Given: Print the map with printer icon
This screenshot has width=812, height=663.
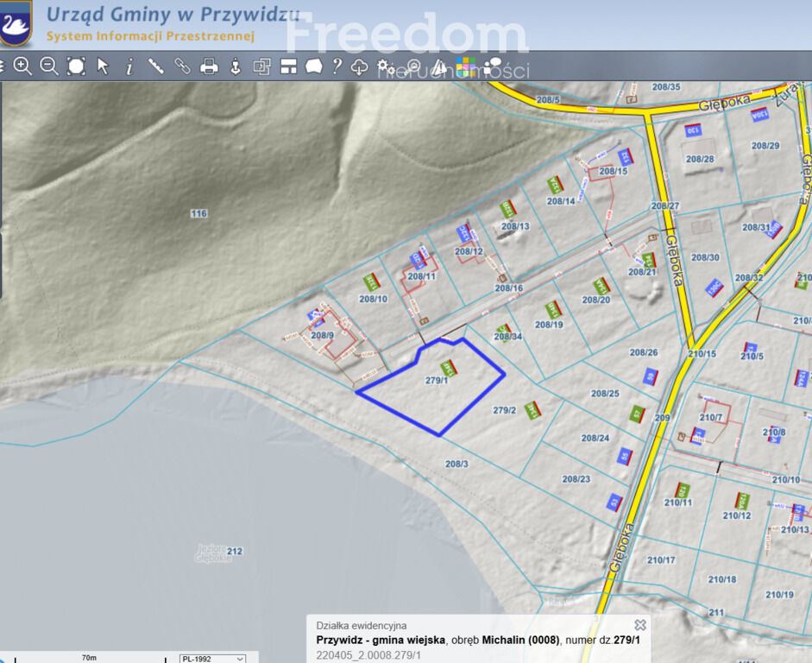Looking at the screenshot, I should [209, 66].
